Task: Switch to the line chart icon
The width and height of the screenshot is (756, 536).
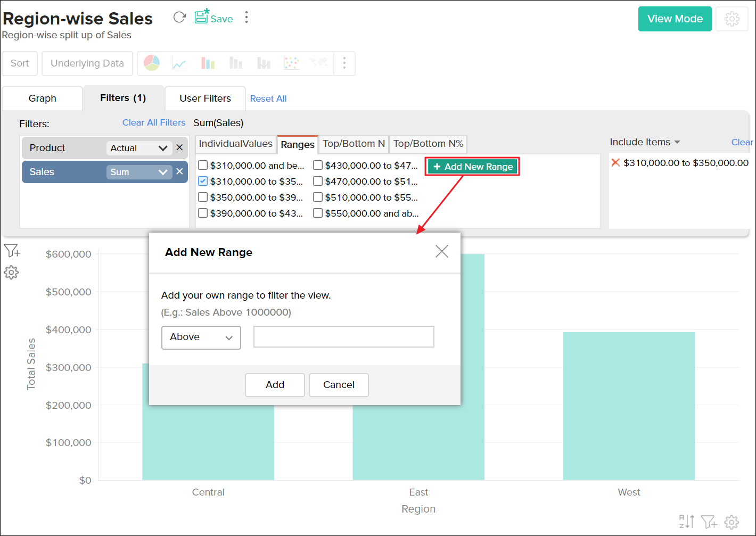Action: (x=179, y=64)
